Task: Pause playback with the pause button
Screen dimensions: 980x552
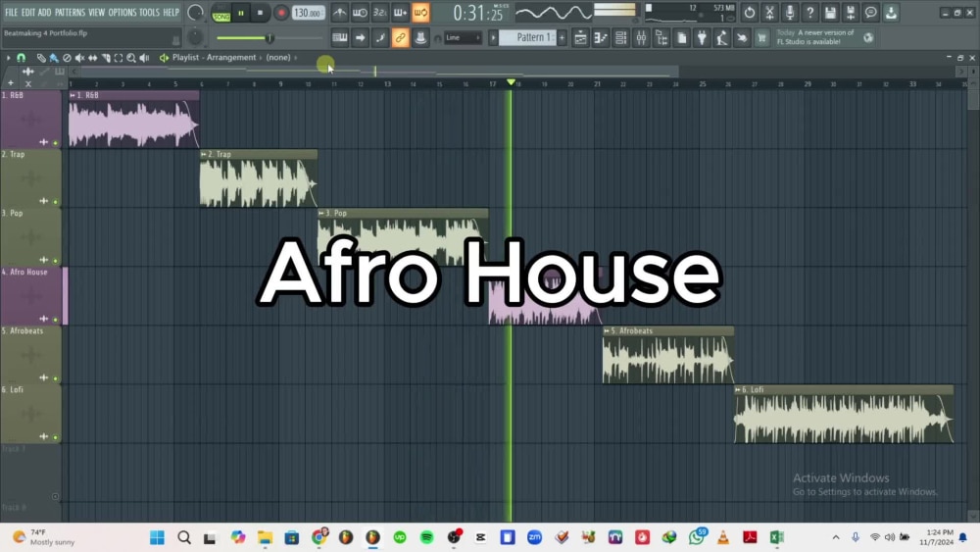Action: pyautogui.click(x=241, y=13)
